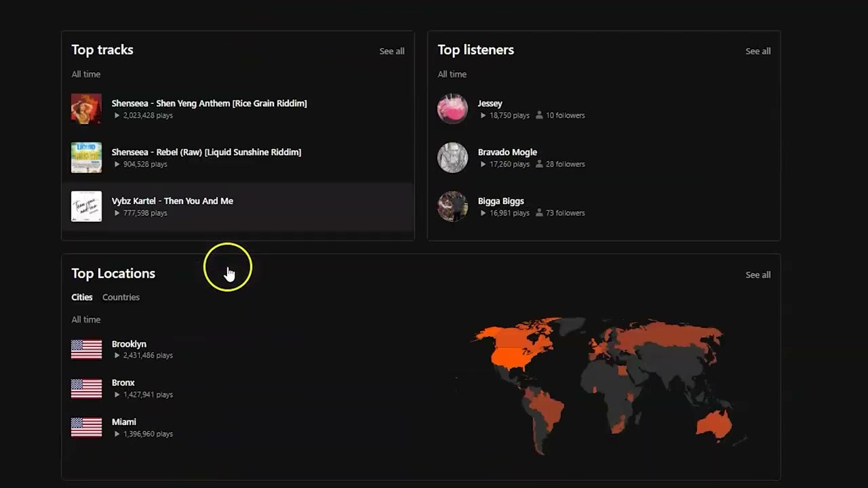Click Bigga Biggs' profile avatar
Image resolution: width=868 pixels, height=488 pixels.
452,206
